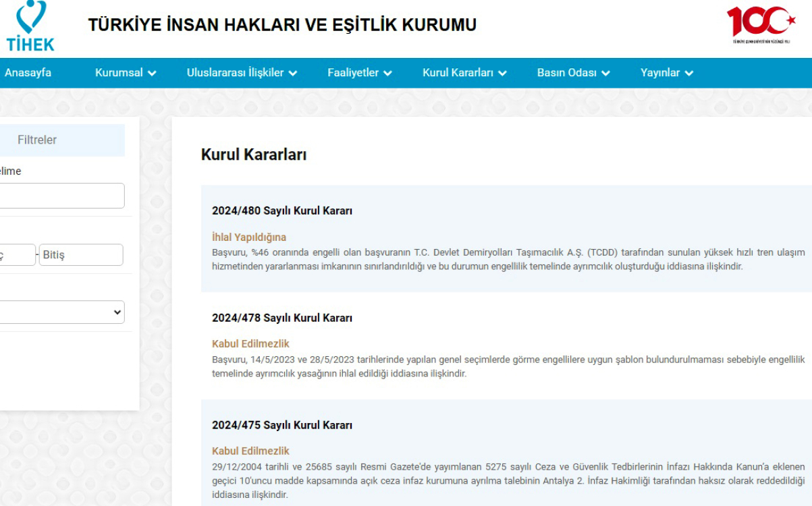Image resolution: width=812 pixels, height=506 pixels.
Task: Open the Faaliyetler dropdown menu
Action: [x=359, y=73]
